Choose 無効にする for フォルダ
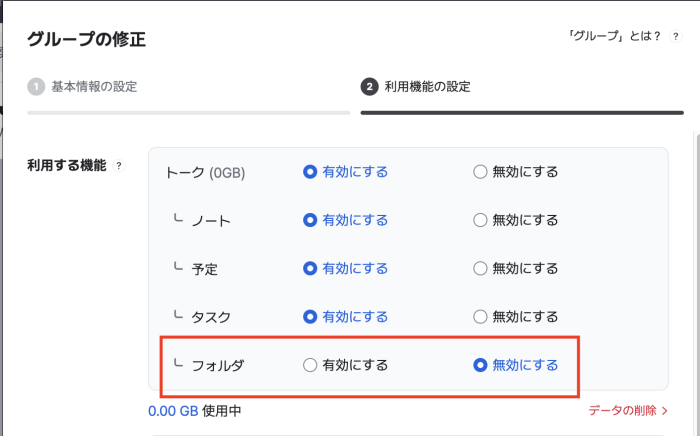 (x=480, y=365)
